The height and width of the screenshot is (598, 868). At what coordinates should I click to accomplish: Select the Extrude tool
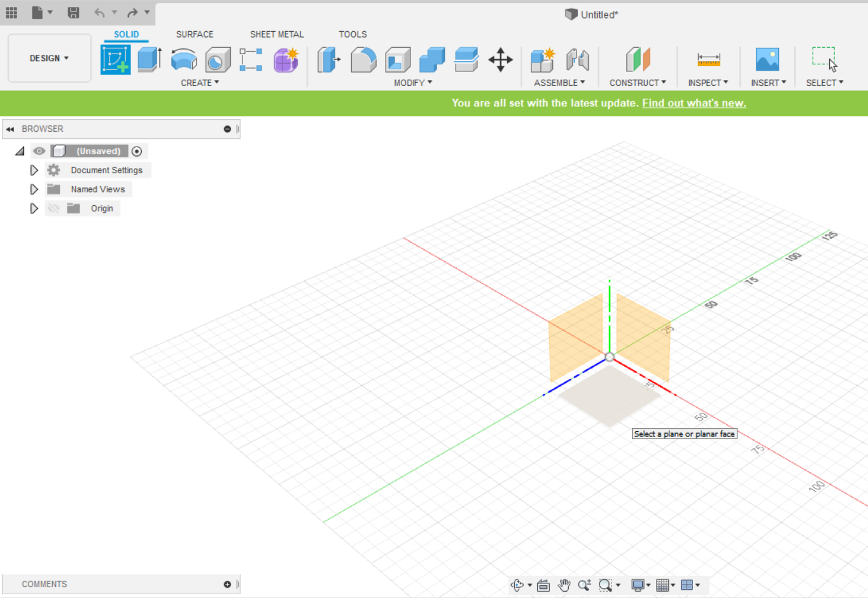coord(150,60)
